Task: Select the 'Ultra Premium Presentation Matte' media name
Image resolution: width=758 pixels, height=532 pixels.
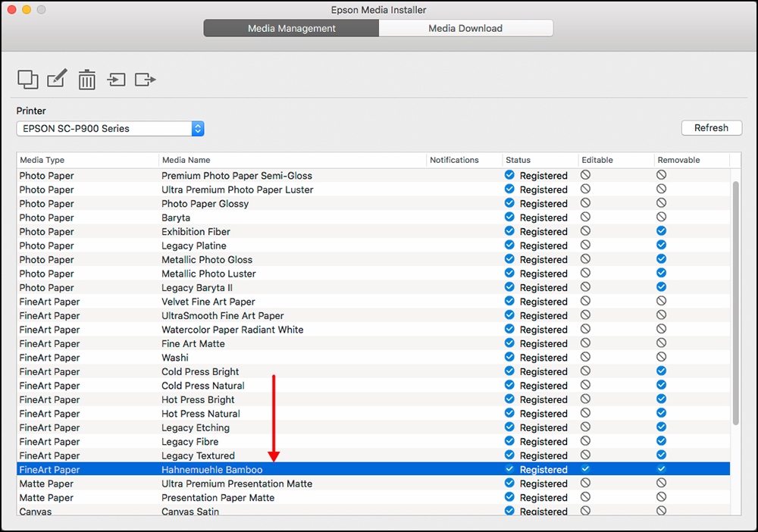Action: [x=236, y=484]
